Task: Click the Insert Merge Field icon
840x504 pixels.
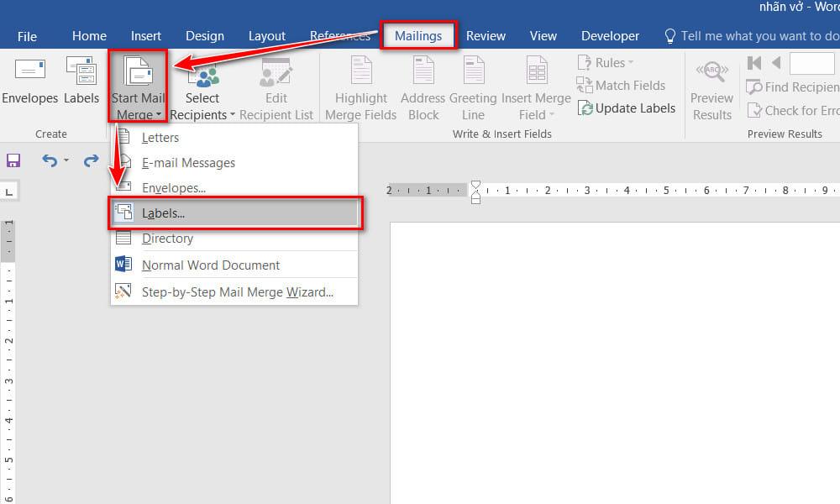Action: (537, 71)
